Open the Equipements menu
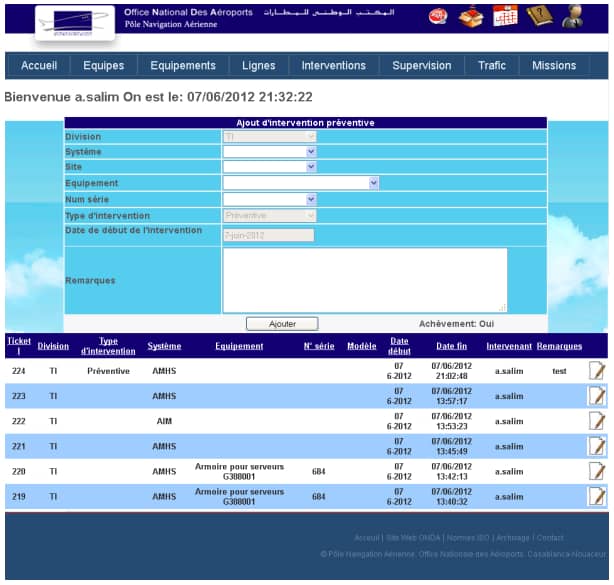Viewport: 614px width, 585px height. point(183,65)
